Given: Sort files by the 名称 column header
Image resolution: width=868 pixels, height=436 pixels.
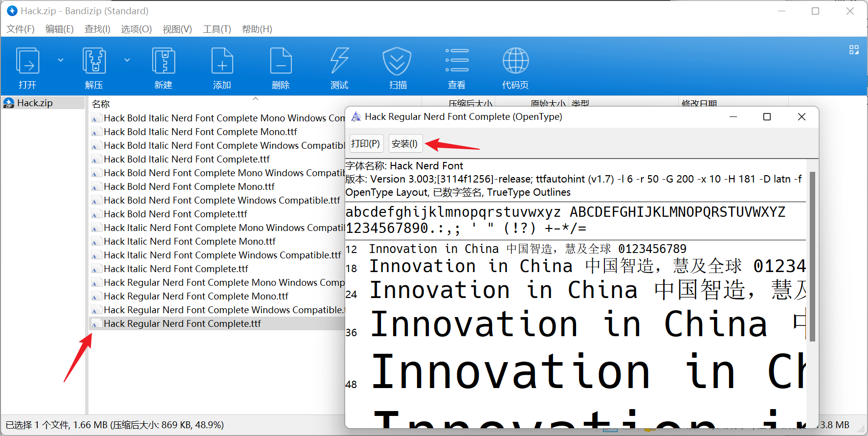Looking at the screenshot, I should coord(101,104).
